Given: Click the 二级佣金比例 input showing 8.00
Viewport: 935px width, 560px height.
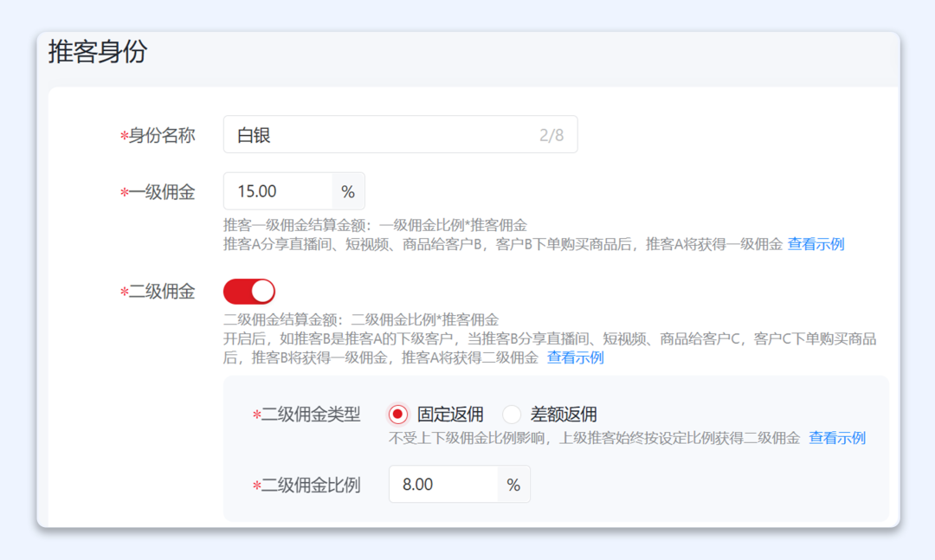Looking at the screenshot, I should pos(442,484).
